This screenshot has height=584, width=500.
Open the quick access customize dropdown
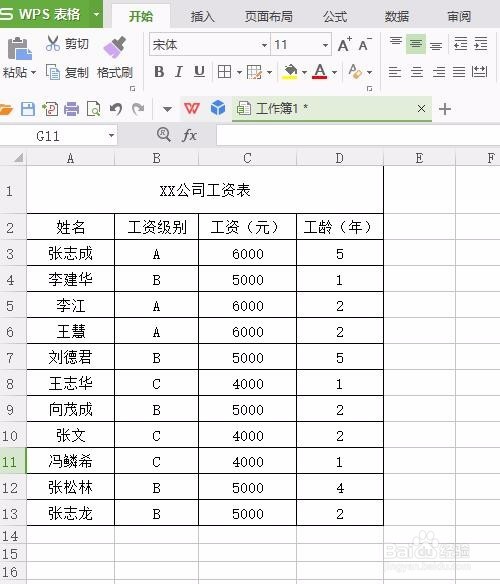167,109
